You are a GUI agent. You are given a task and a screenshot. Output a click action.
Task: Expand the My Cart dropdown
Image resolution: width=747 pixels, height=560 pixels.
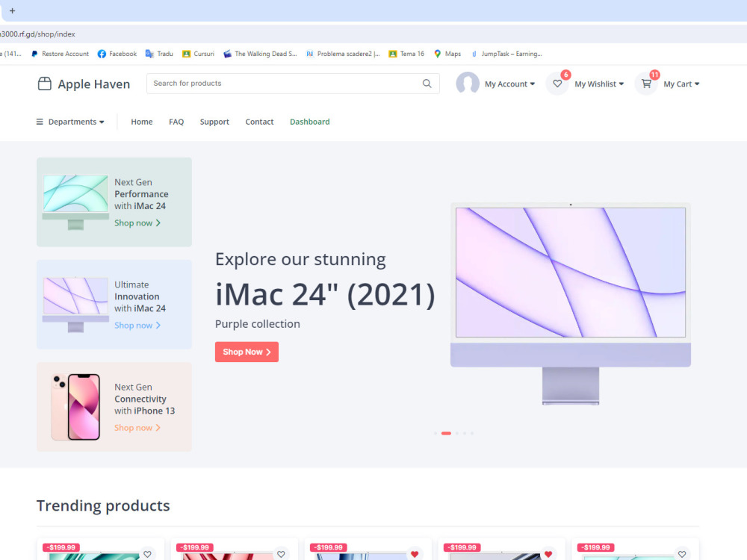698,84
